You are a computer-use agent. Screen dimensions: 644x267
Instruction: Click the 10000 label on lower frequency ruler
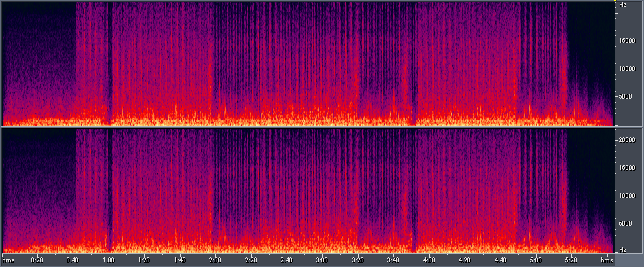(x=627, y=196)
